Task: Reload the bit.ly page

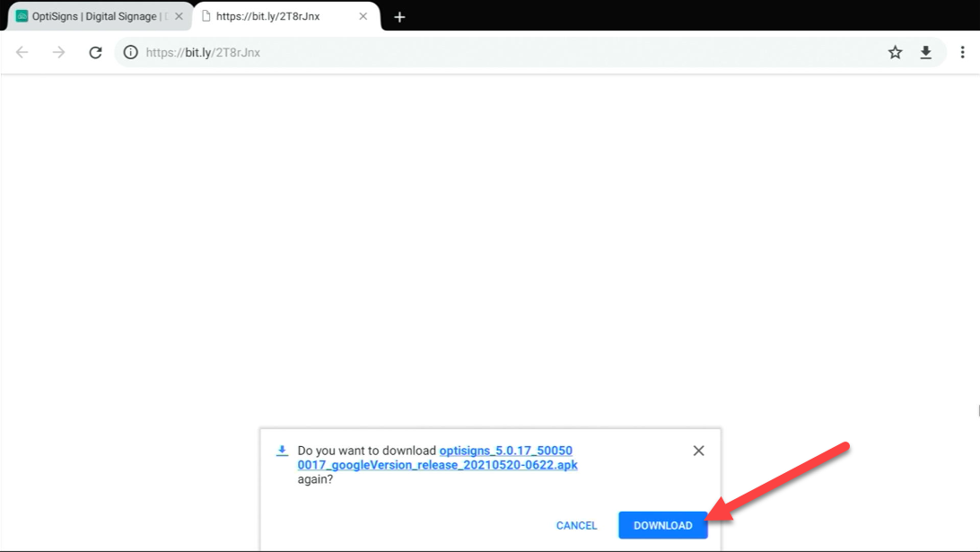Action: pos(95,52)
